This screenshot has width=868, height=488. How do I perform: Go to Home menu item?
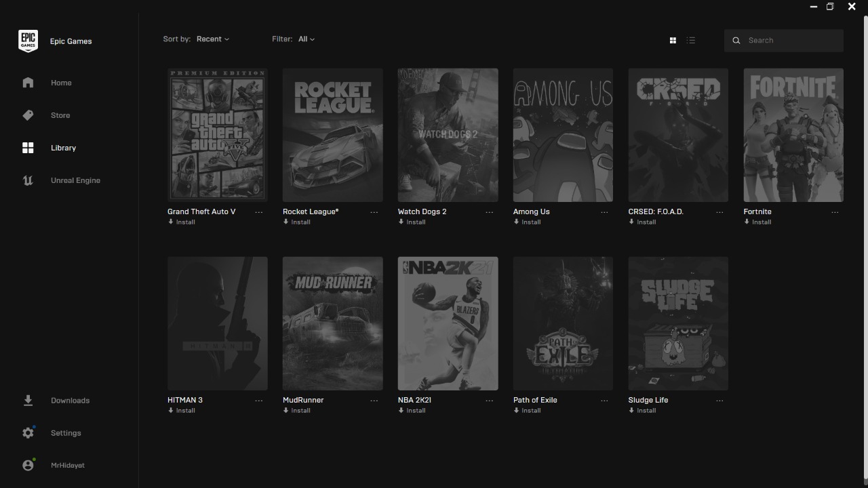tap(61, 83)
